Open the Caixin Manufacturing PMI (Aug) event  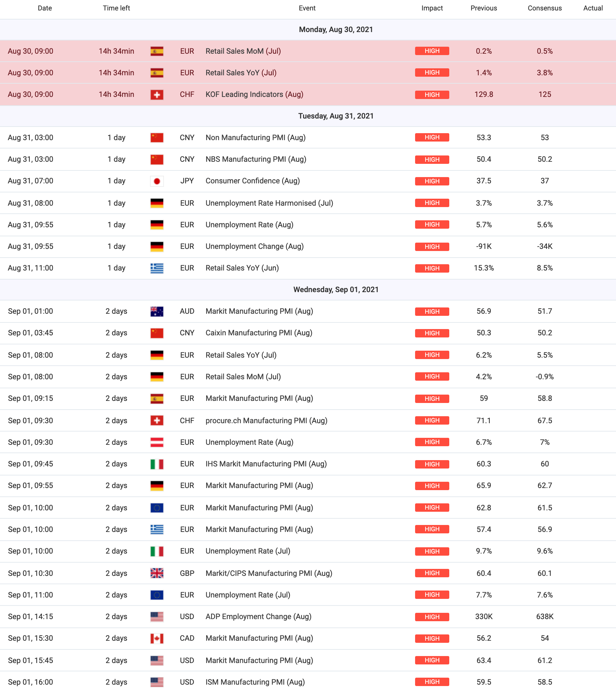coord(259,333)
